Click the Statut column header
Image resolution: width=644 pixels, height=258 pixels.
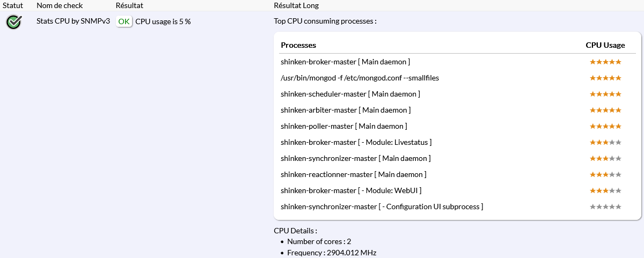click(13, 5)
